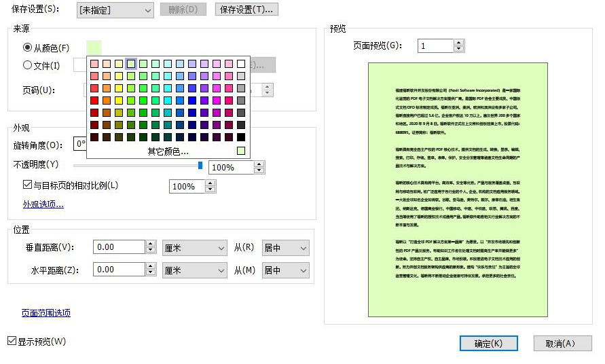Choose the 文件(I) source radio button
This screenshot has height=364, width=605.
click(28, 66)
